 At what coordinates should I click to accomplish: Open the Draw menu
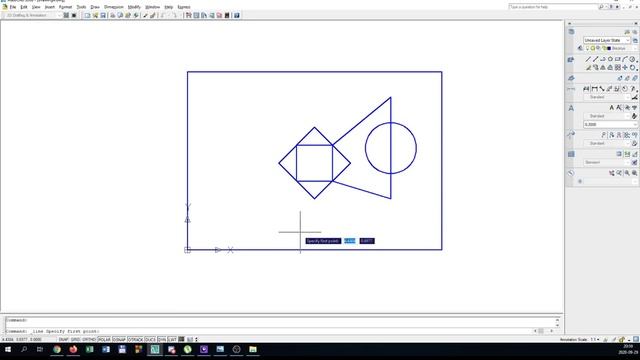point(95,7)
